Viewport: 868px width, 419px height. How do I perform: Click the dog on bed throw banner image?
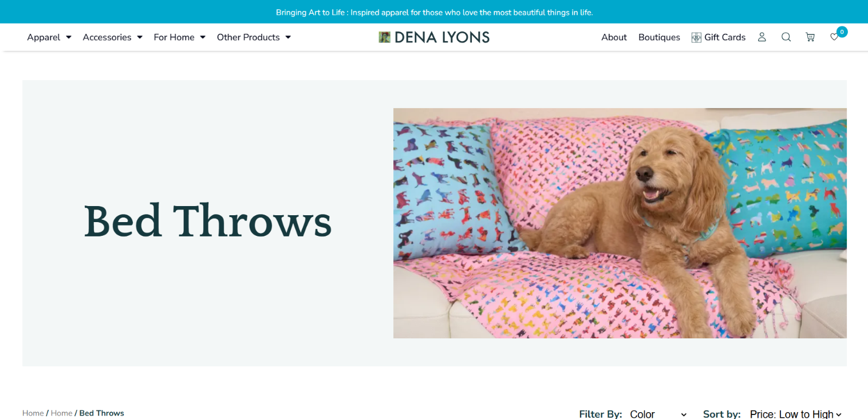point(620,223)
